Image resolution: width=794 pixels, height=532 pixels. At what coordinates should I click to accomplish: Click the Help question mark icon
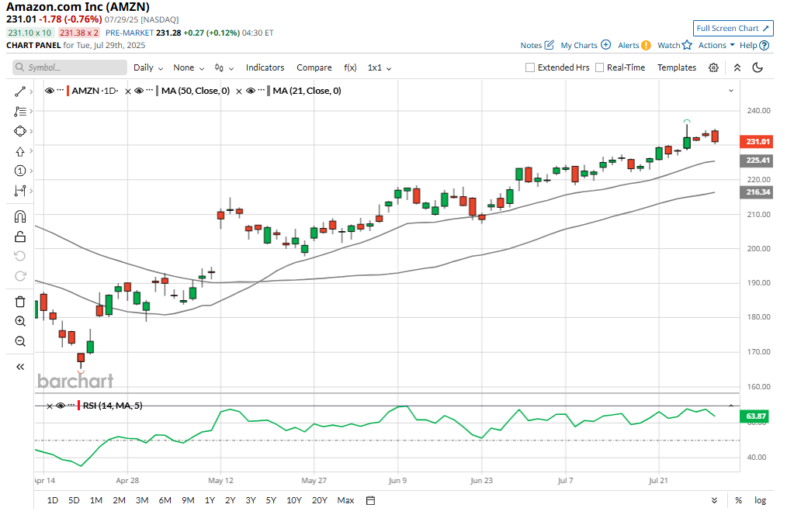coord(765,45)
